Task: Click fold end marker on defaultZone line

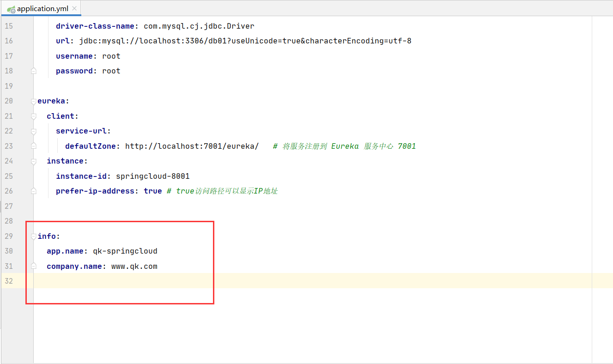Action: coord(33,146)
